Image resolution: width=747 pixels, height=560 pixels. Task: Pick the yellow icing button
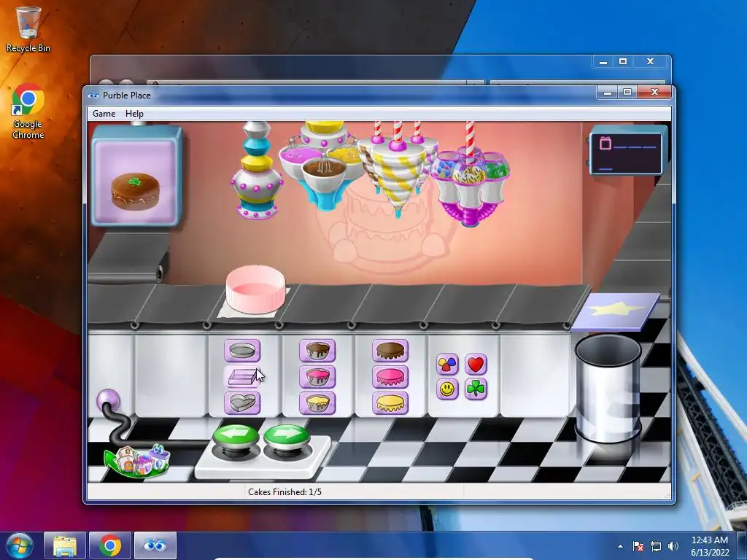pos(390,402)
